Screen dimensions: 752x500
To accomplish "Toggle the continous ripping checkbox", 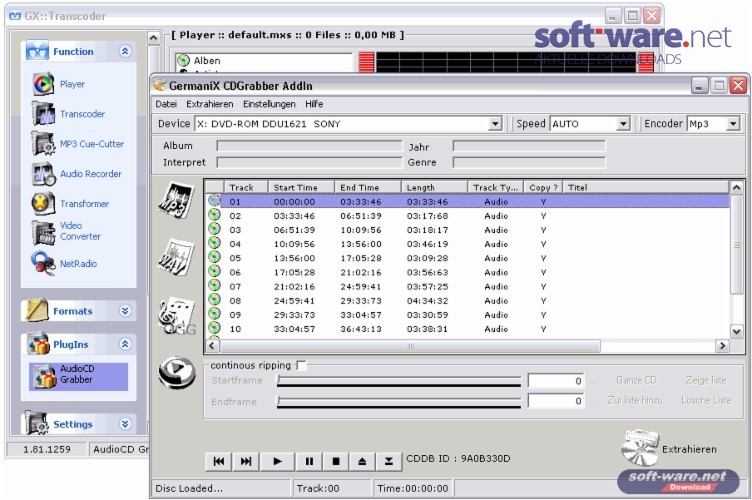I will 301,366.
